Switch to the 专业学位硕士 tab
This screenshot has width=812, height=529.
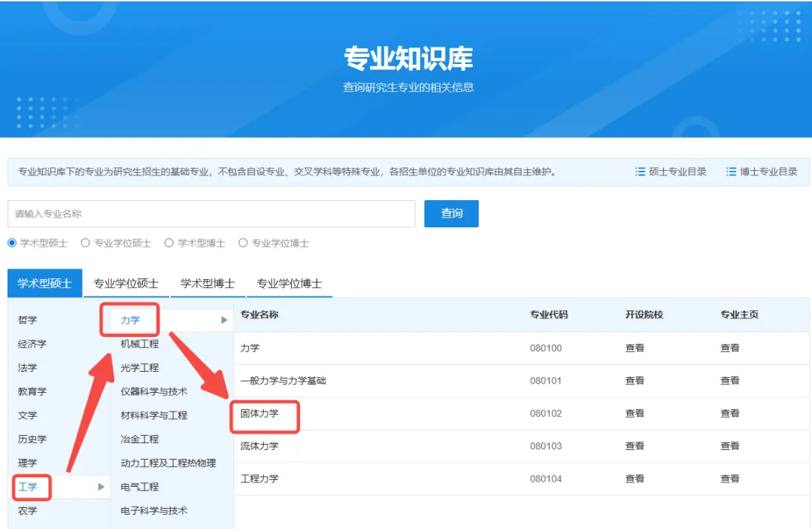126,284
